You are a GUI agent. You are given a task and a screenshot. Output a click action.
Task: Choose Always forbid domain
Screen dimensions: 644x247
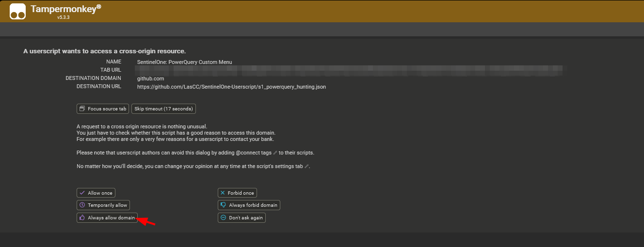point(249,205)
